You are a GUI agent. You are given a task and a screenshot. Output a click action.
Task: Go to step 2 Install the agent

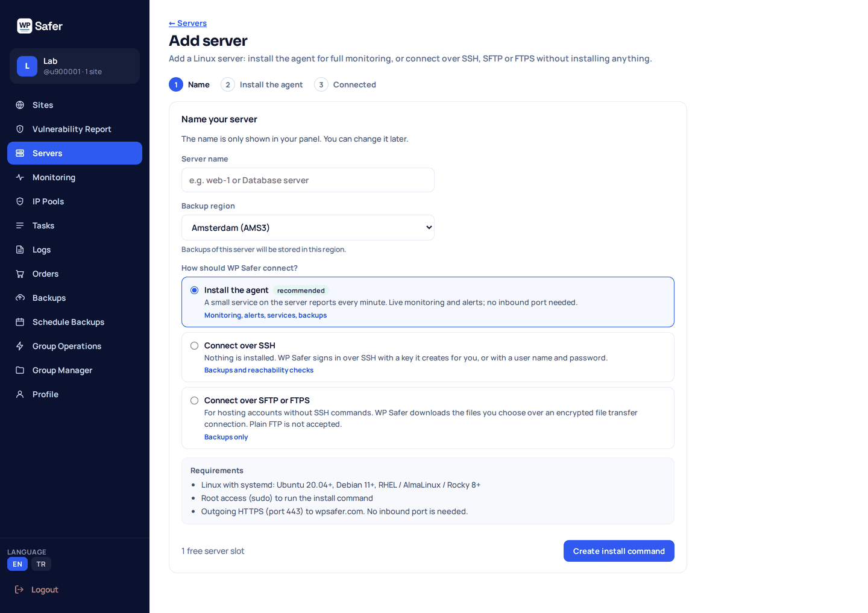(x=262, y=84)
